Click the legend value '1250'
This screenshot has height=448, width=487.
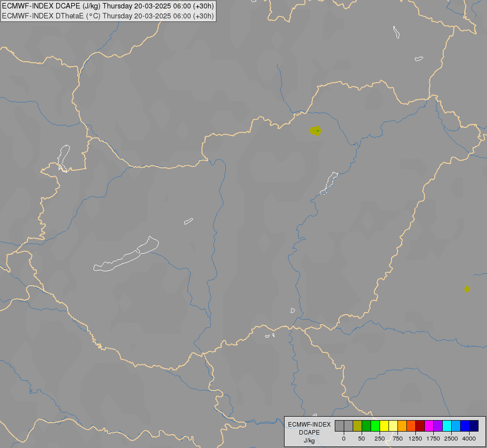pos(415,439)
